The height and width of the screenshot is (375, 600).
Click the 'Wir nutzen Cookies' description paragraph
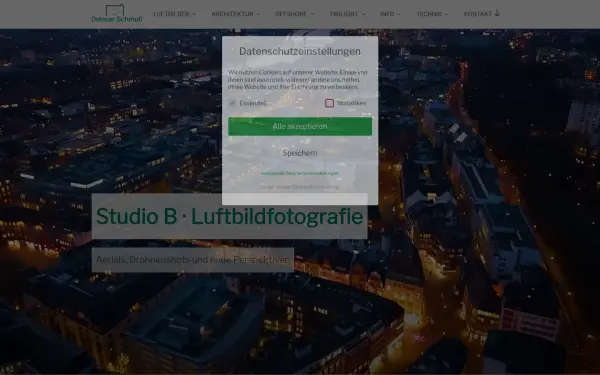pyautogui.click(x=298, y=80)
